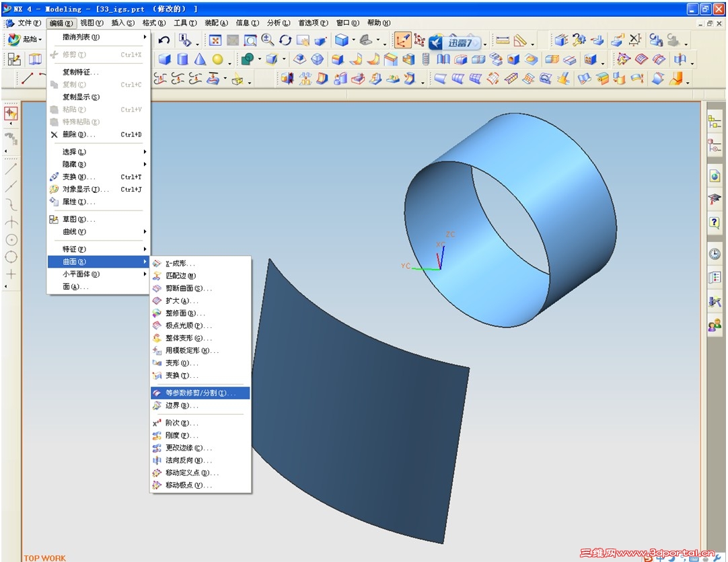
Task: Expand the Boolean unite dropdown arrow
Action: 259,59
